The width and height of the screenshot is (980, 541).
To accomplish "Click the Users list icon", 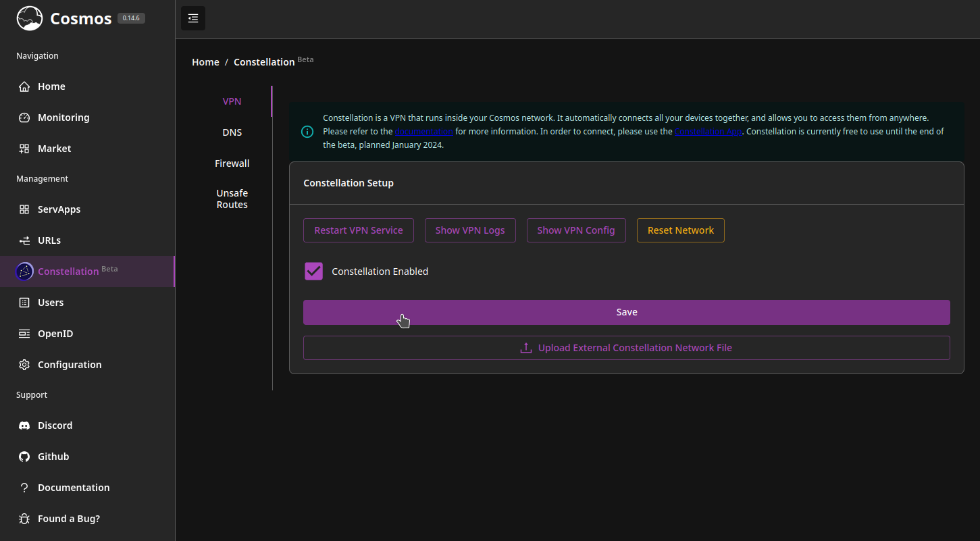I will pos(24,303).
